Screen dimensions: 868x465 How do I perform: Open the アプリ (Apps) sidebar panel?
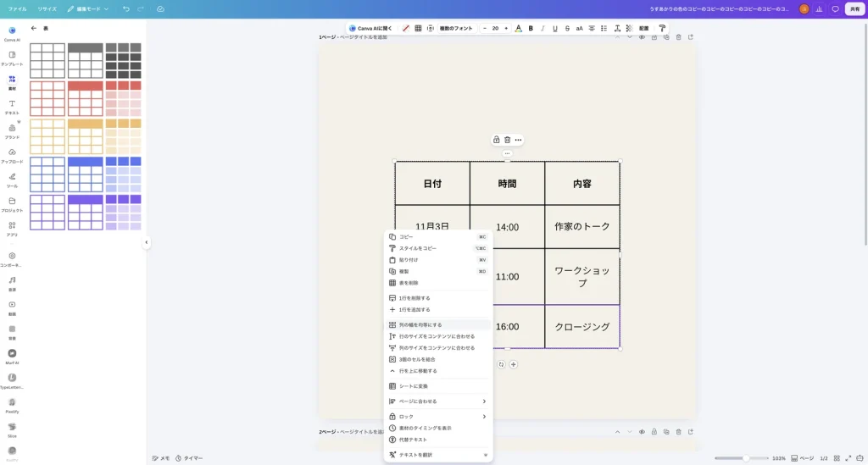12,229
